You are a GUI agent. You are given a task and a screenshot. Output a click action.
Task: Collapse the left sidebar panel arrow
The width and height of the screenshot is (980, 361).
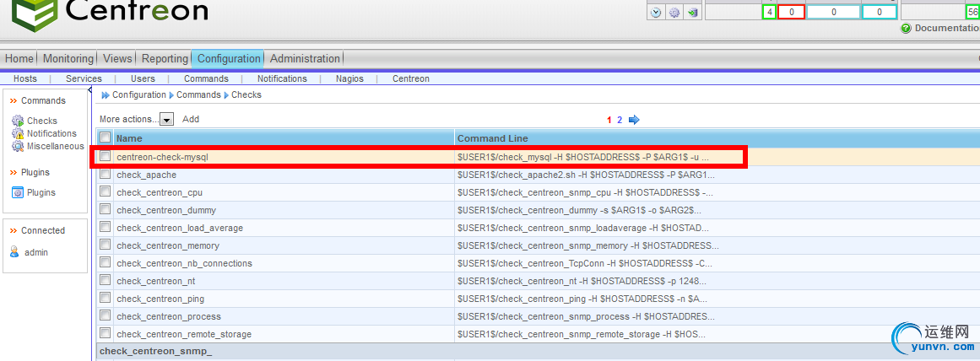pyautogui.click(x=90, y=90)
